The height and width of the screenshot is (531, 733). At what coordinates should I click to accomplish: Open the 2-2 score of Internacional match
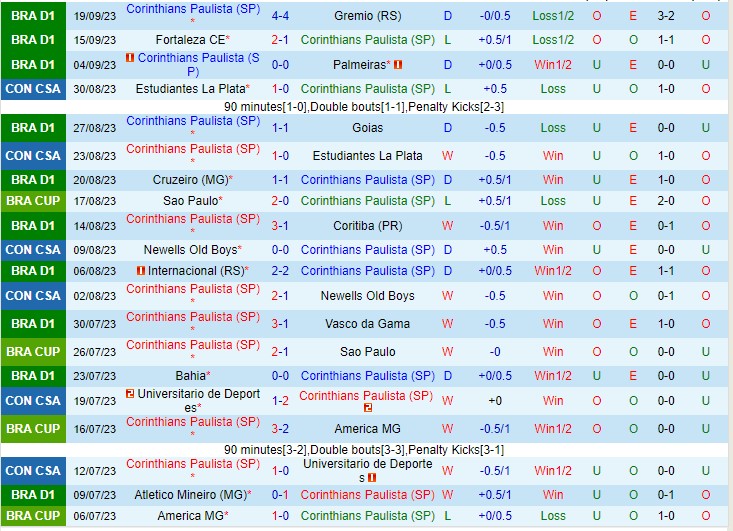(280, 271)
